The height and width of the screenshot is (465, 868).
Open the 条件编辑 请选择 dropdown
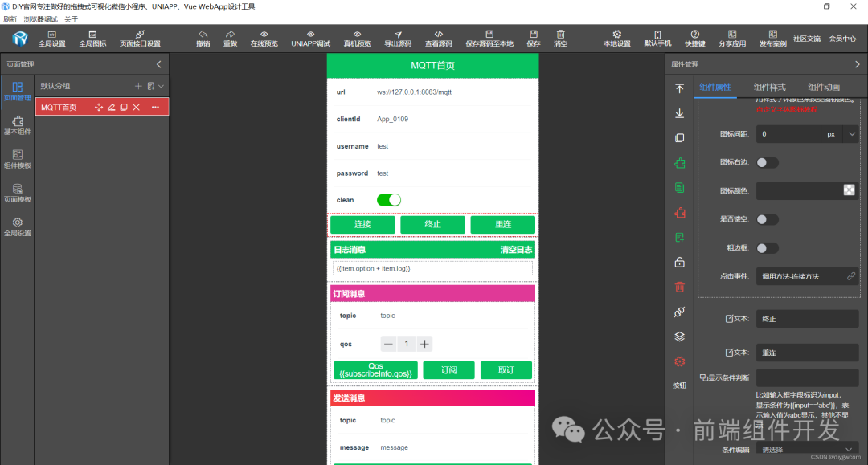point(808,450)
